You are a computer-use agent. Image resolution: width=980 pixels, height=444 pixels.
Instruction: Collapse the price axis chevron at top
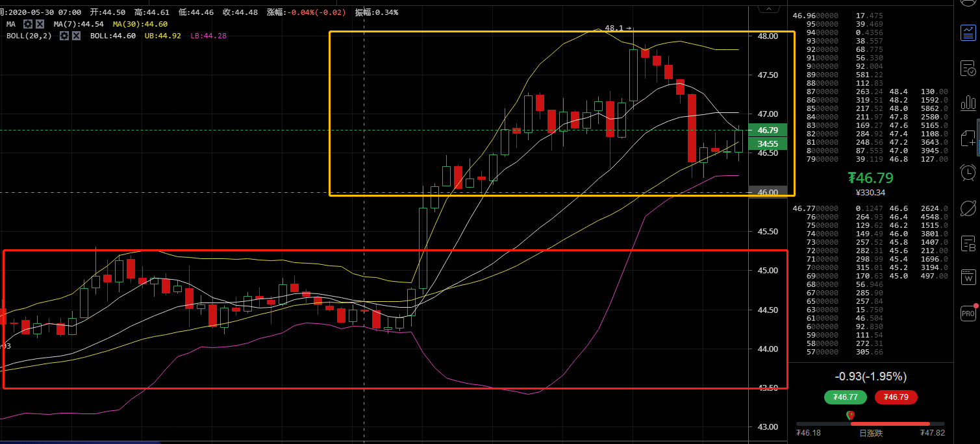(770, 8)
